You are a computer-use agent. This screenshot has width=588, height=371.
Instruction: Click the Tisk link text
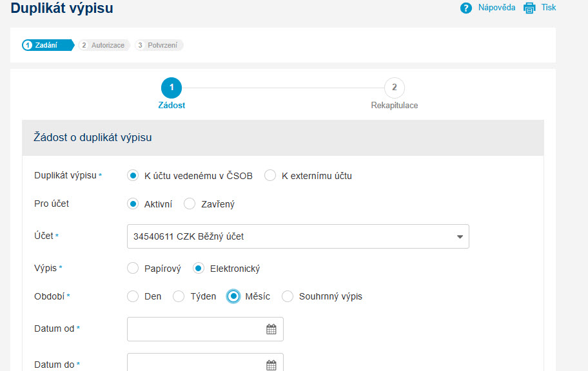[548, 8]
